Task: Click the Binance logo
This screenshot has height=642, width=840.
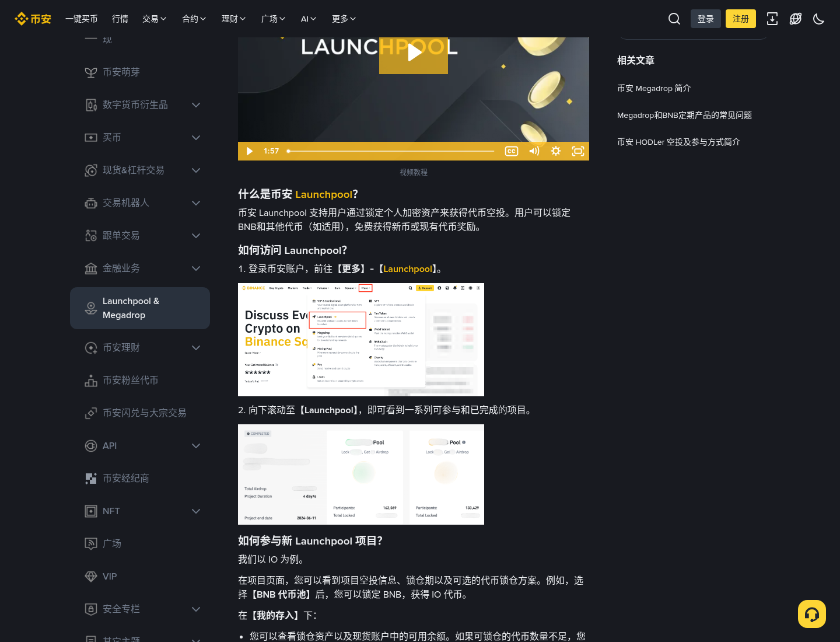Action: (x=33, y=19)
